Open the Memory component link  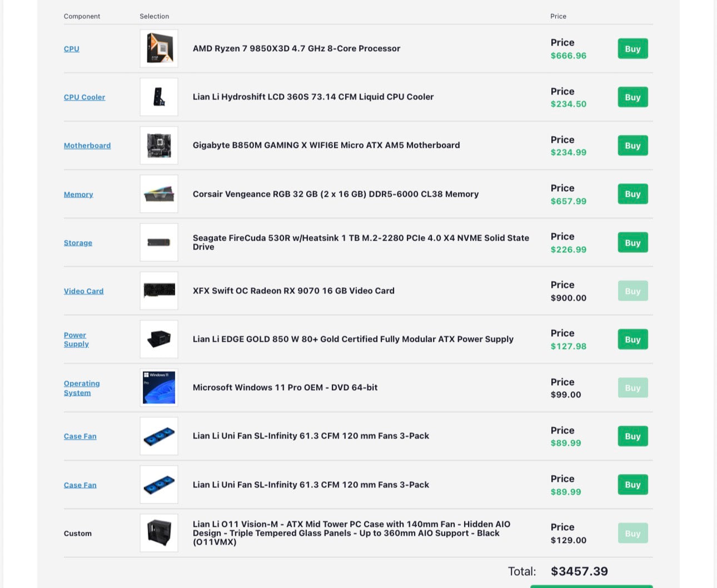coord(78,195)
